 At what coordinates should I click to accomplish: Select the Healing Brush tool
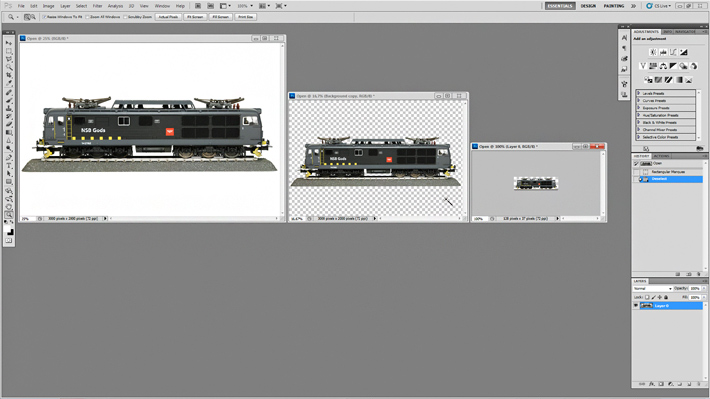tap(9, 92)
